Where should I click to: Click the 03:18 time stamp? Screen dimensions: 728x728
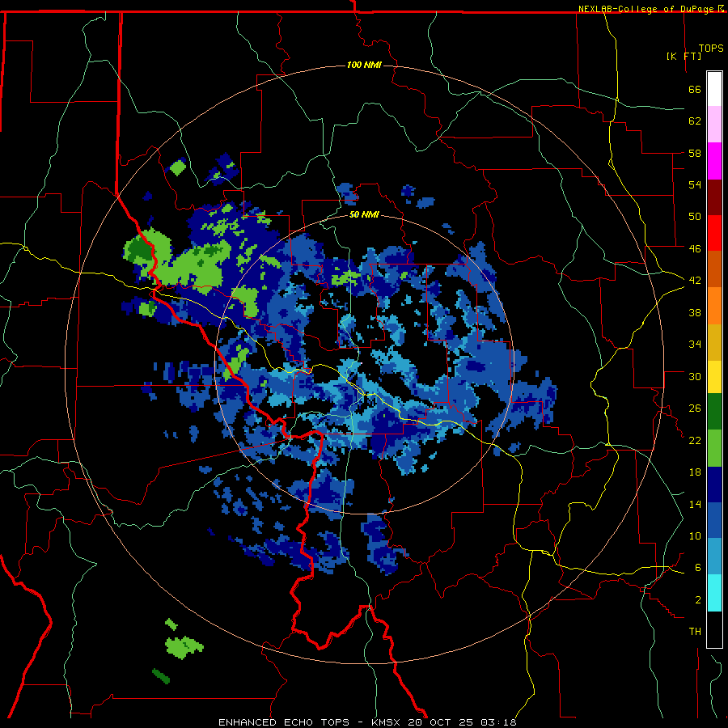point(498,722)
